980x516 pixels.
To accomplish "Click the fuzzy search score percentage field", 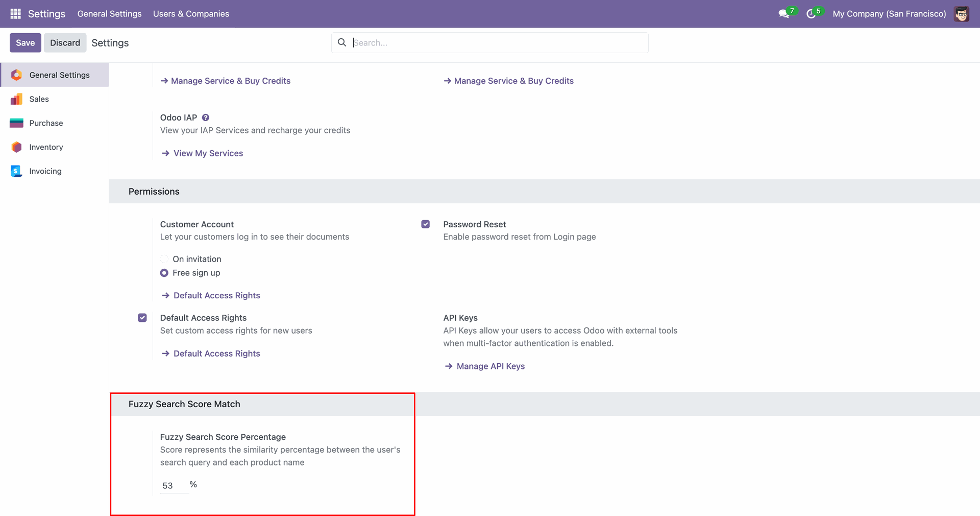I will pos(173,485).
